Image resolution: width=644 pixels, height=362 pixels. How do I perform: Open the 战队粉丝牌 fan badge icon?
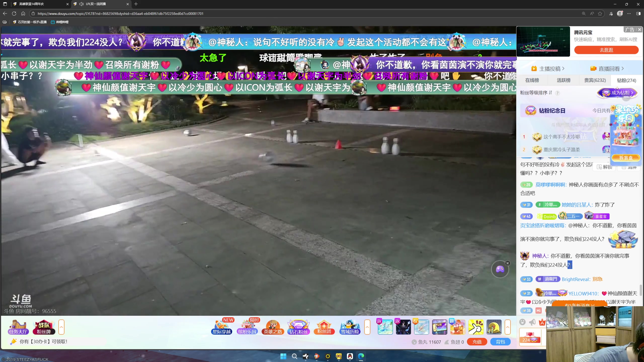pos(44,327)
